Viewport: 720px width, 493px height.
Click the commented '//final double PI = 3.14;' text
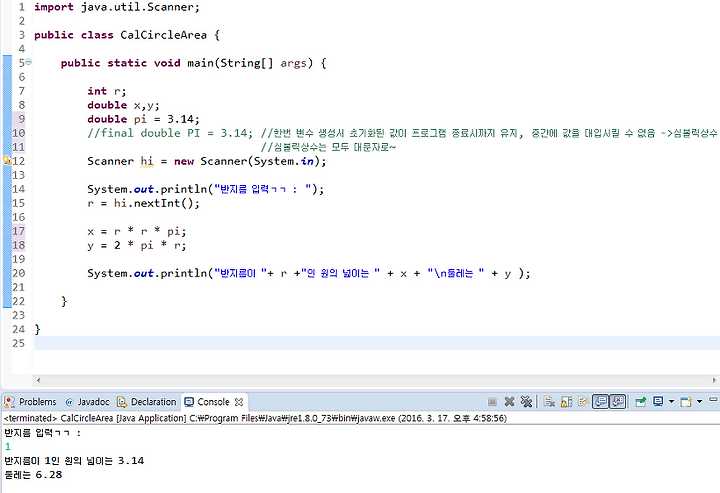[170, 133]
